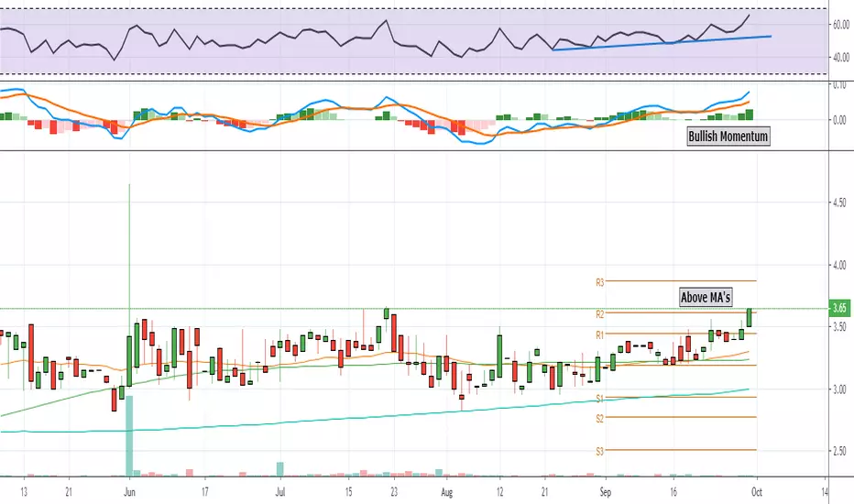Click the 60.00 RSI axis label
This screenshot has width=854, height=504.
tap(841, 25)
